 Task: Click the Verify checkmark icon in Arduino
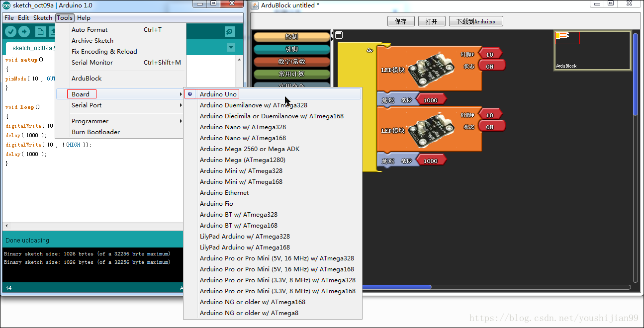(10, 31)
